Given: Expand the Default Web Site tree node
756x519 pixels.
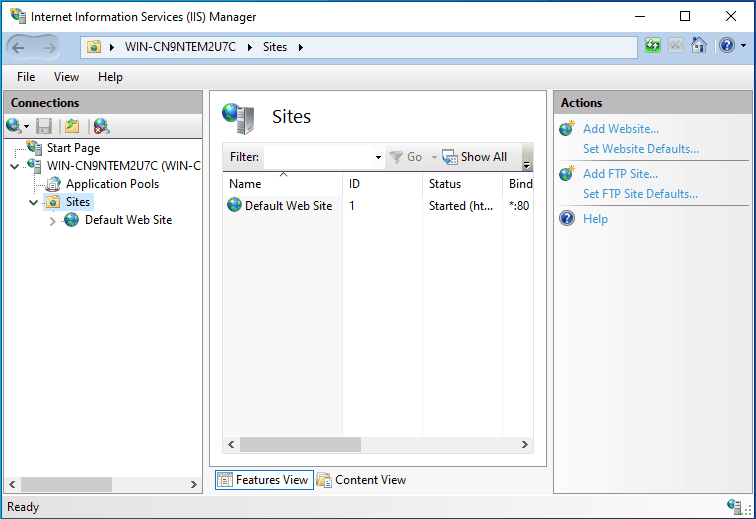Looking at the screenshot, I should pyautogui.click(x=53, y=221).
